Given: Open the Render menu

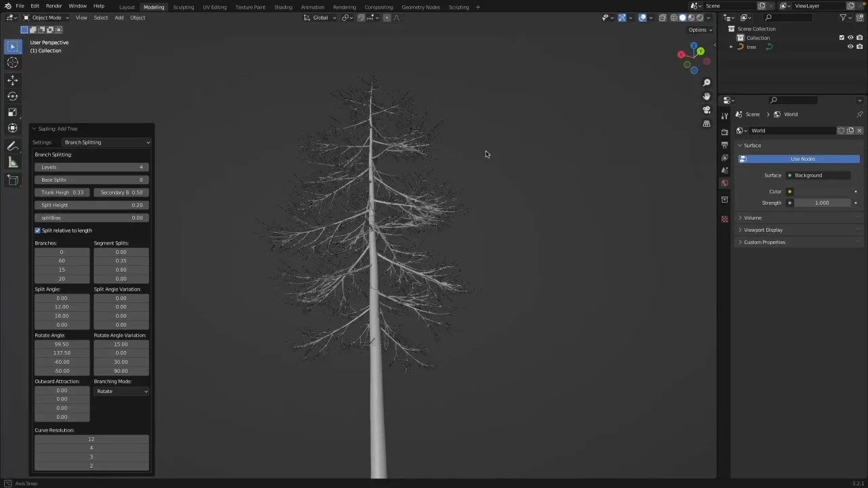Looking at the screenshot, I should coord(54,5).
